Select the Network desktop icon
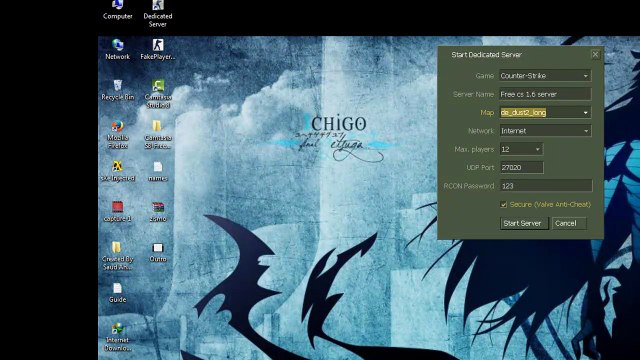 pos(118,49)
